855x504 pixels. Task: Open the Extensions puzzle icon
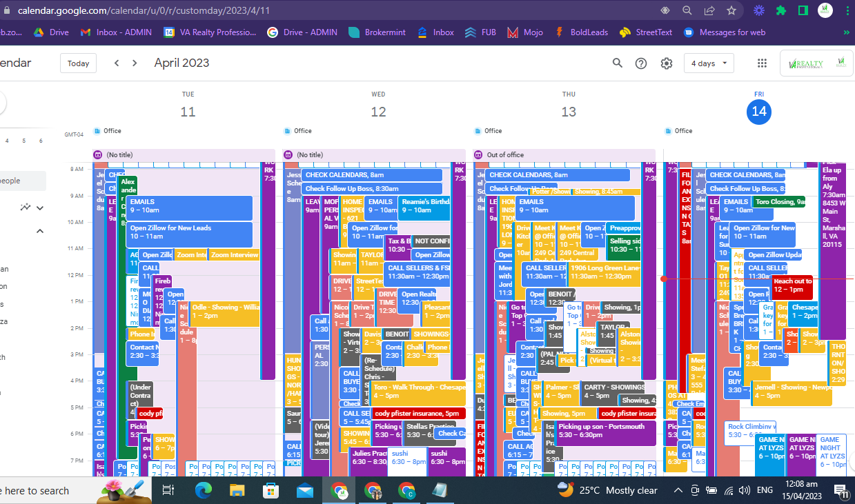coord(781,10)
